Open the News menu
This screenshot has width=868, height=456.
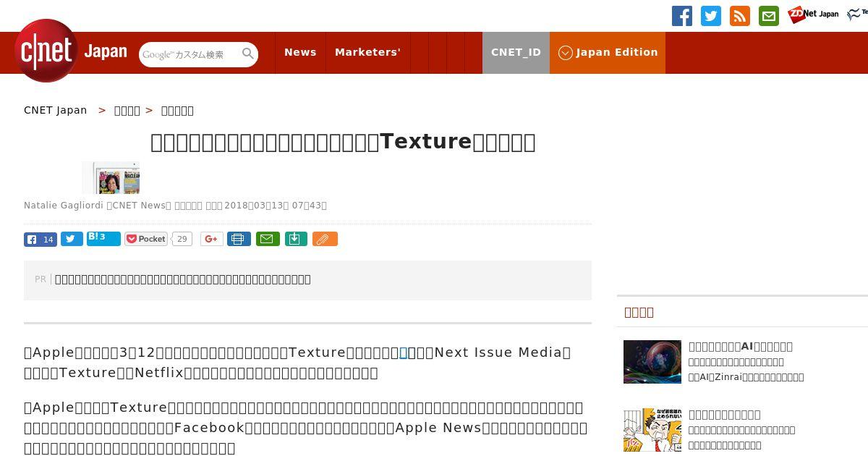300,53
